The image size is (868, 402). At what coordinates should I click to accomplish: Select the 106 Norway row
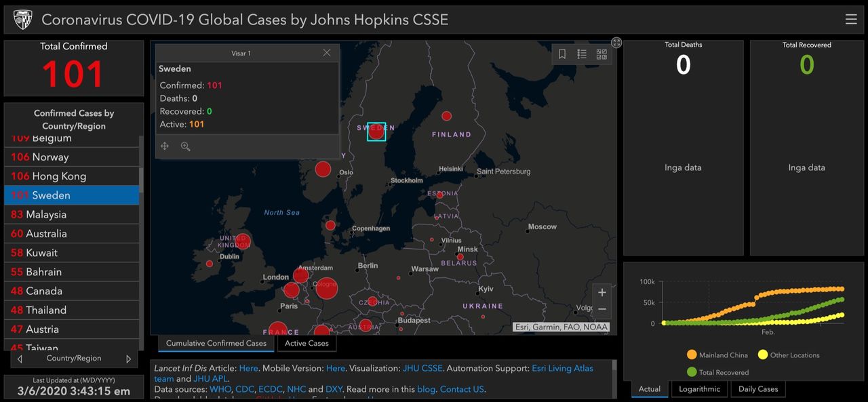71,157
